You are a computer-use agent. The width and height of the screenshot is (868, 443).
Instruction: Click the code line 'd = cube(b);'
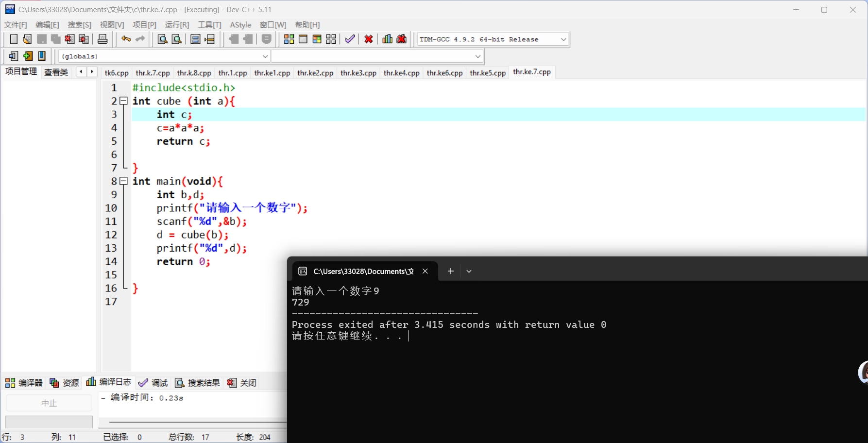pyautogui.click(x=192, y=235)
